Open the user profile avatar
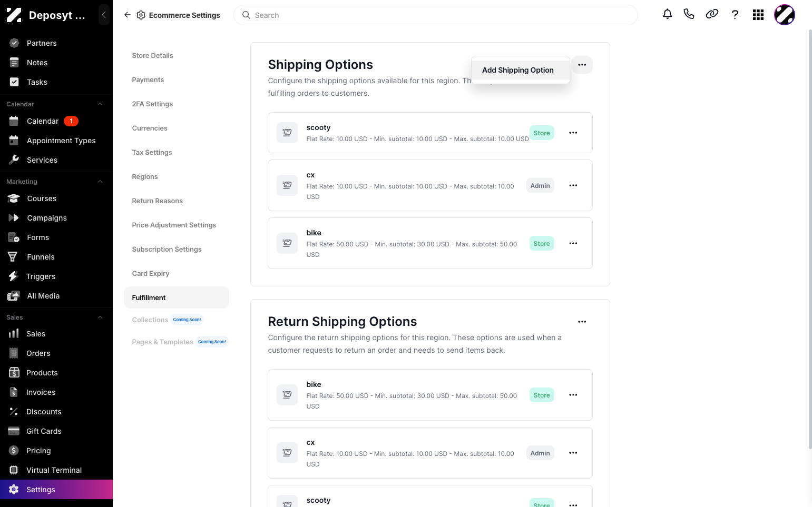Image resolution: width=812 pixels, height=507 pixels. pos(784,15)
